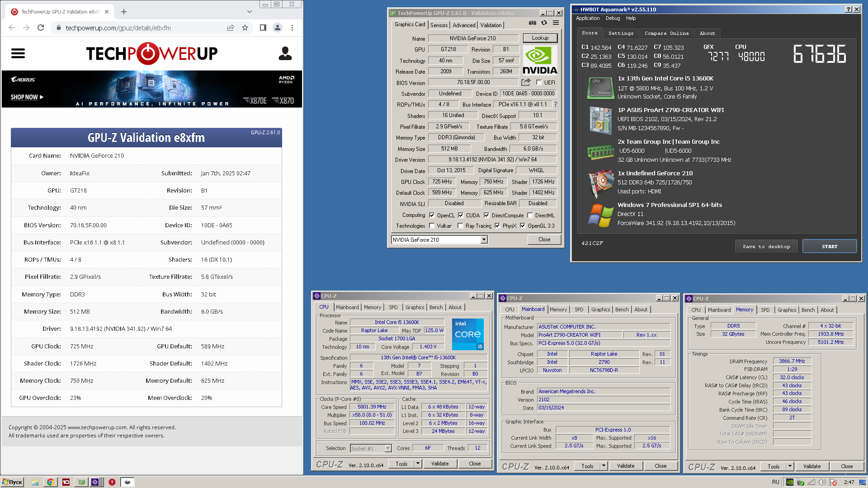Open Chrome three-dot menu
The height and width of the screenshot is (488, 868).
[292, 28]
